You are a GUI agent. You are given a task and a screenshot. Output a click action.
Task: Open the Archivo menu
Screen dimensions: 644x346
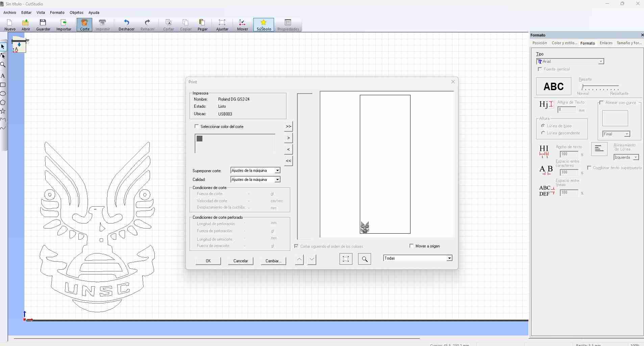point(10,12)
